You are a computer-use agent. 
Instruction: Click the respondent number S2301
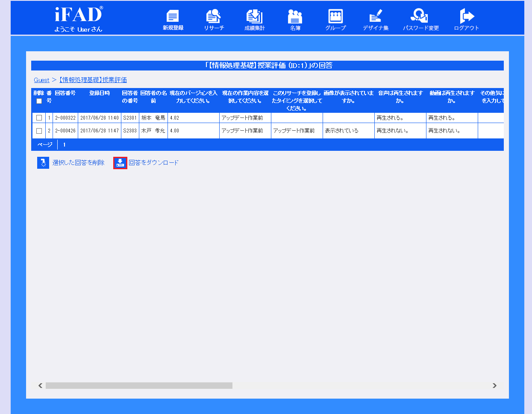[130, 118]
